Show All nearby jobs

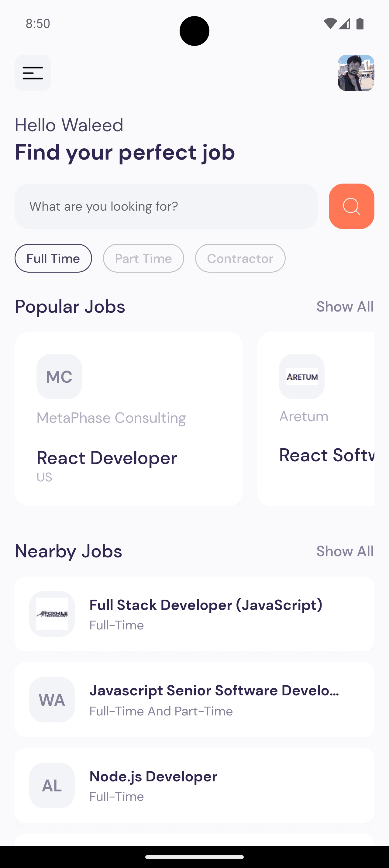345,551
